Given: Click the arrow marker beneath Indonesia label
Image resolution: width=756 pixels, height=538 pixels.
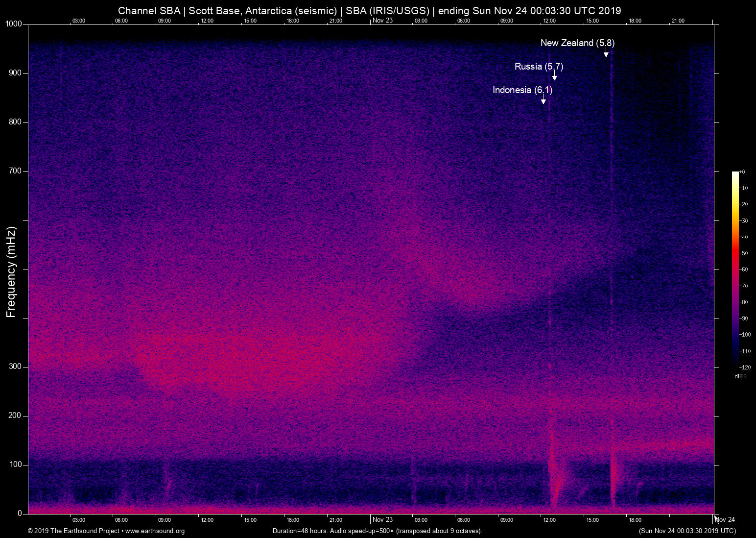Looking at the screenshot, I should click(x=543, y=99).
